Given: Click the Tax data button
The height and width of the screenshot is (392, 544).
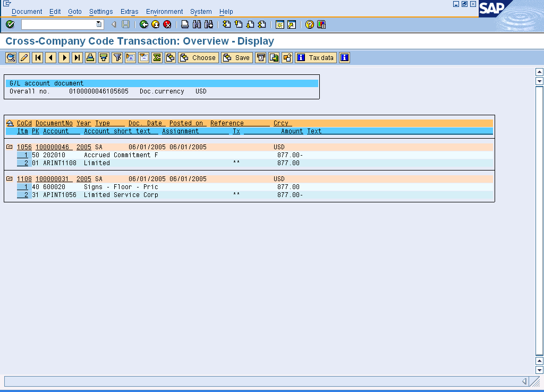Looking at the screenshot, I should [x=316, y=57].
